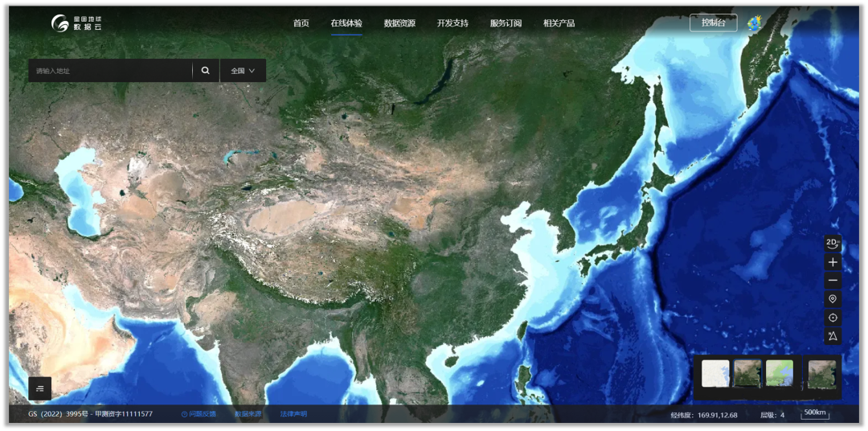Zoom in with the plus button
Screen dimensions: 868x431
coord(833,262)
